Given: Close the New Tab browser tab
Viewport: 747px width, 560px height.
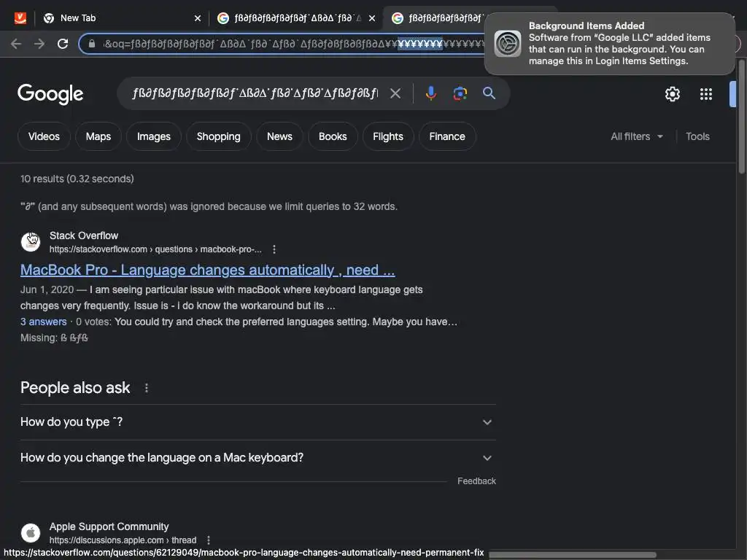Looking at the screenshot, I should tap(197, 18).
